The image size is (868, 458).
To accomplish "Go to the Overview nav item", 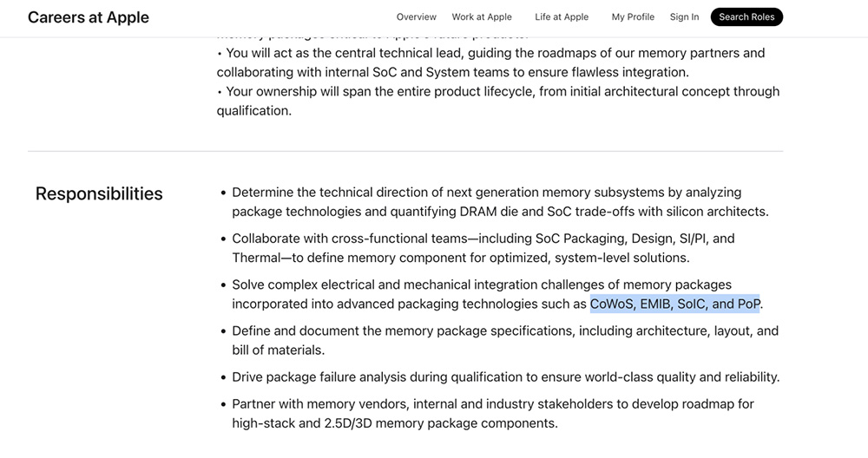I will tap(417, 17).
